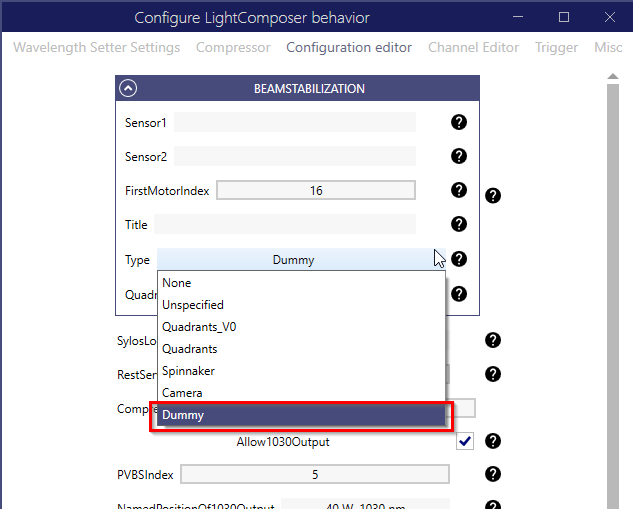Maximize the Configure LightComposer window
Image resolution: width=633 pixels, height=509 pixels.
(564, 17)
